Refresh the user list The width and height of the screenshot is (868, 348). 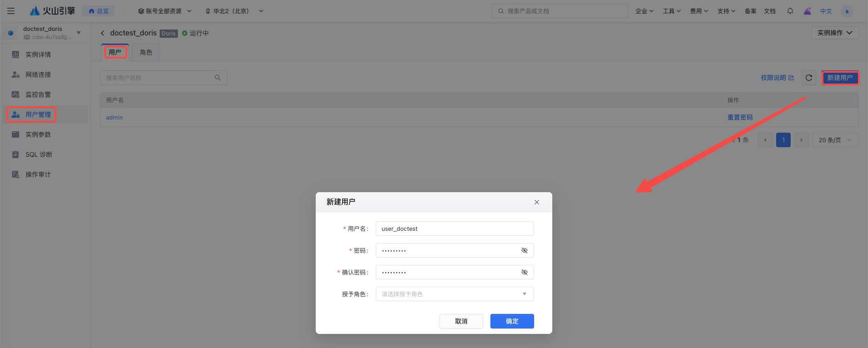809,78
